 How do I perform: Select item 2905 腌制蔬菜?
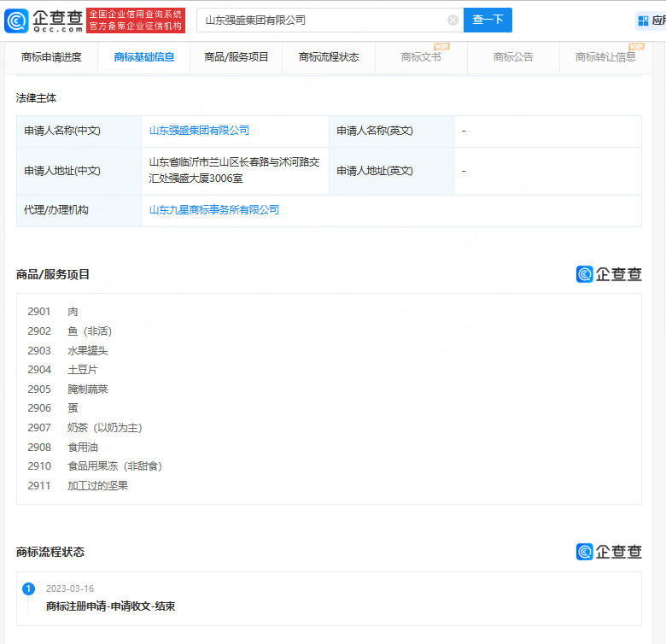coord(67,389)
